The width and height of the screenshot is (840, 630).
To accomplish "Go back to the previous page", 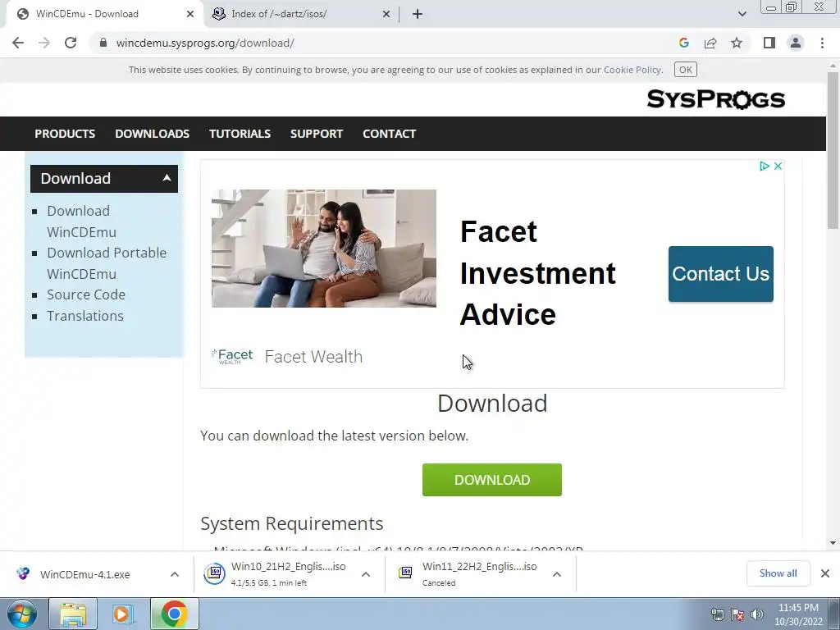I will pyautogui.click(x=18, y=43).
